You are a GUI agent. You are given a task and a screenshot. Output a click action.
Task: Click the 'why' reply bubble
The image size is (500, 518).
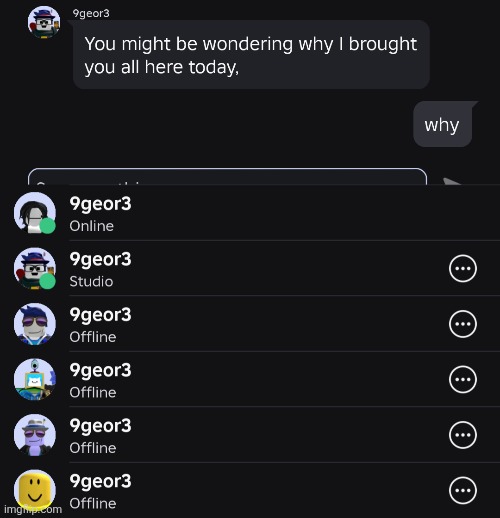[442, 124]
